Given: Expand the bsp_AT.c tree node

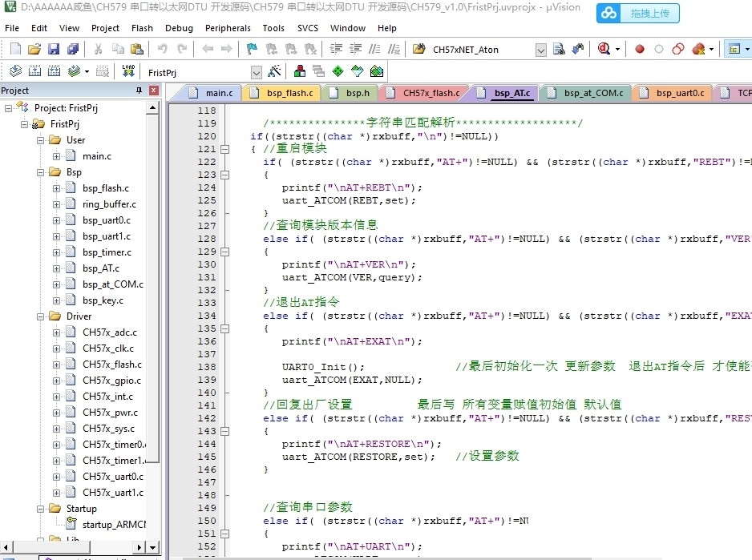Looking at the screenshot, I should 57,268.
